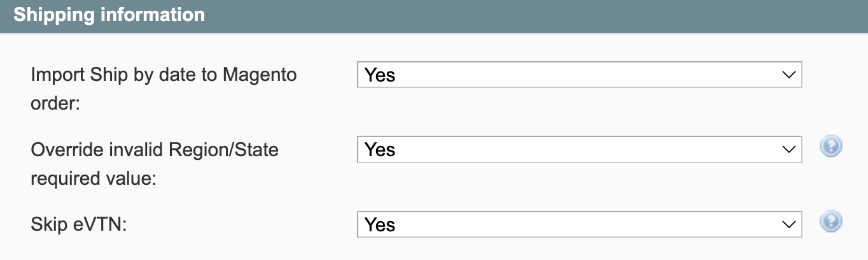Screen dimensions: 868x260
Task: Collapse the Shipping information section header bar
Action: click(509, 16)
